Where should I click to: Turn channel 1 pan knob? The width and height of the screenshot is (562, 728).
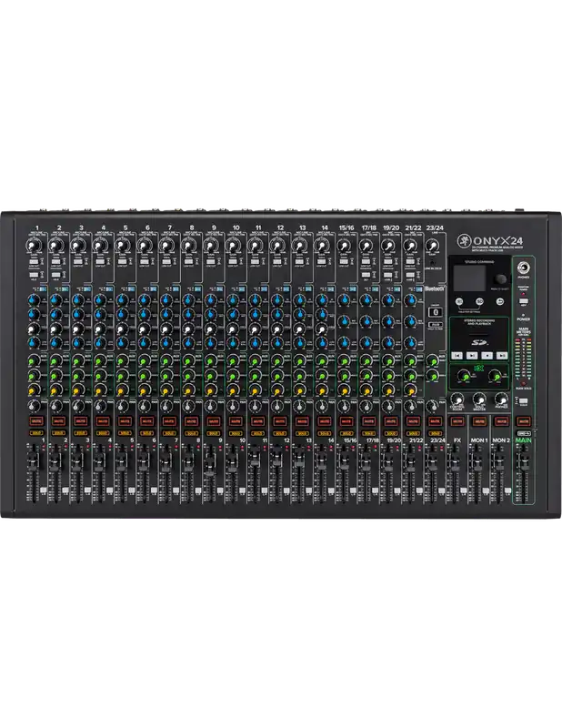[33, 406]
